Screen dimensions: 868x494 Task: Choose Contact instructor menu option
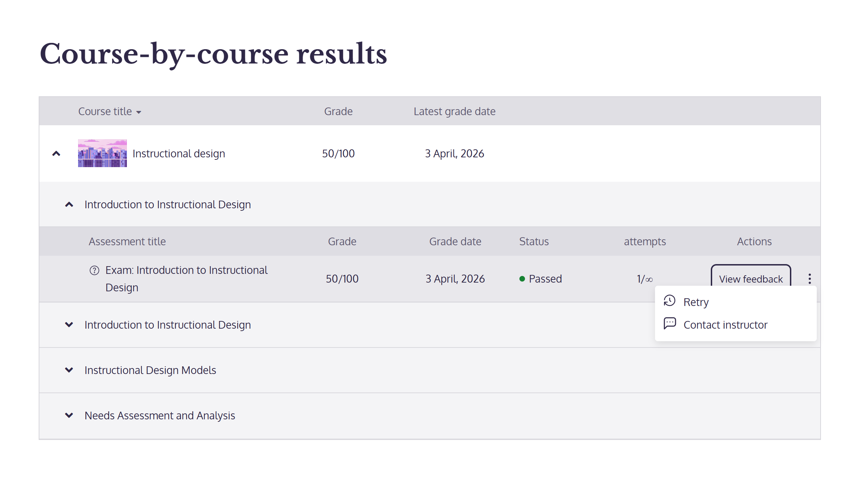point(725,325)
